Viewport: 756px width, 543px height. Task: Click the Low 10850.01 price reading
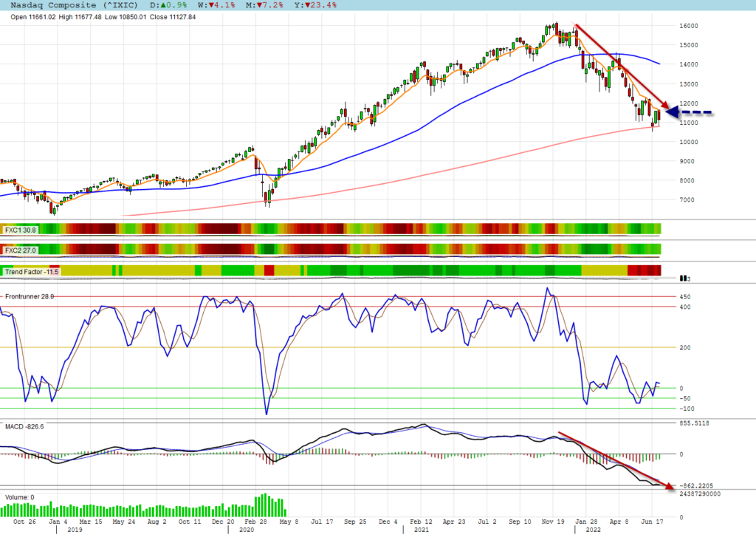[x=126, y=17]
